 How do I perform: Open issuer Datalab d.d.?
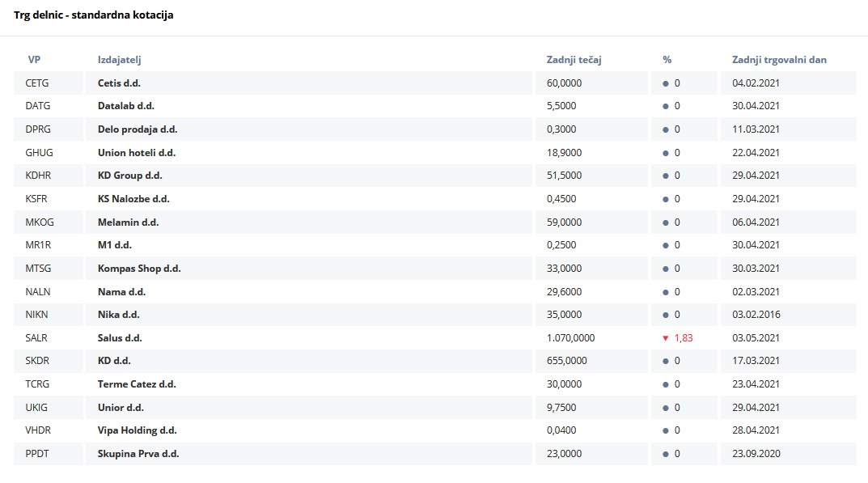point(126,106)
